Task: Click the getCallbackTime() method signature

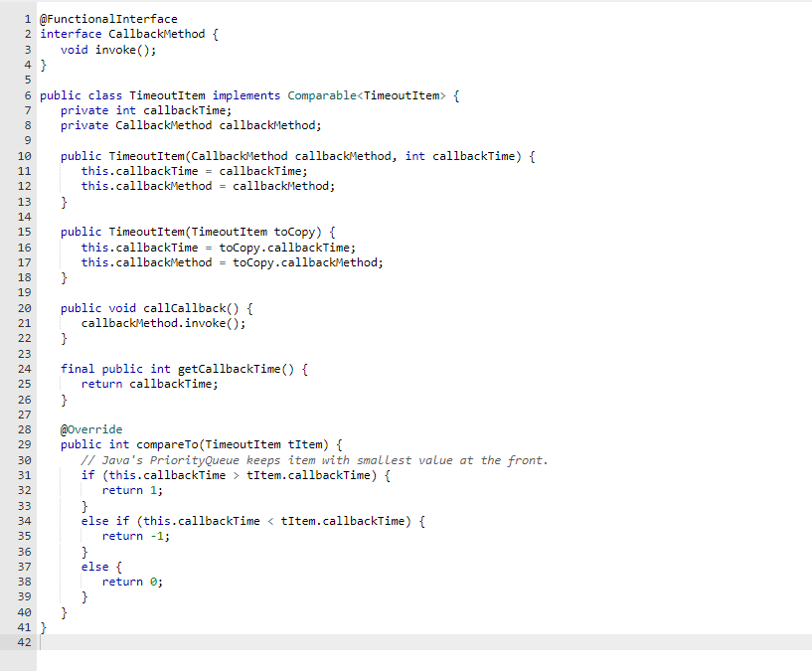Action: [x=199, y=368]
